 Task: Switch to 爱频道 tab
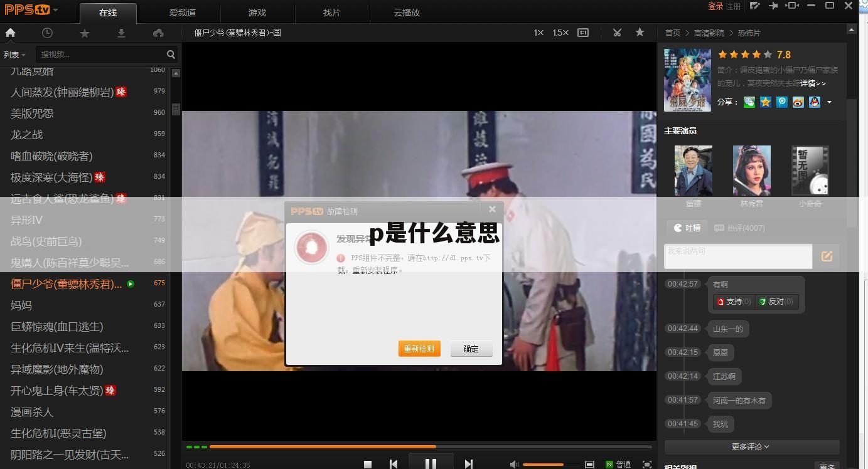point(183,13)
